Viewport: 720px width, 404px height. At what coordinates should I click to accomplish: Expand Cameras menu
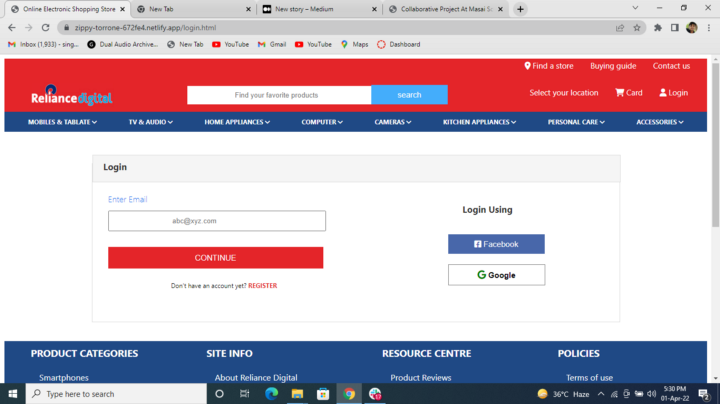click(393, 122)
